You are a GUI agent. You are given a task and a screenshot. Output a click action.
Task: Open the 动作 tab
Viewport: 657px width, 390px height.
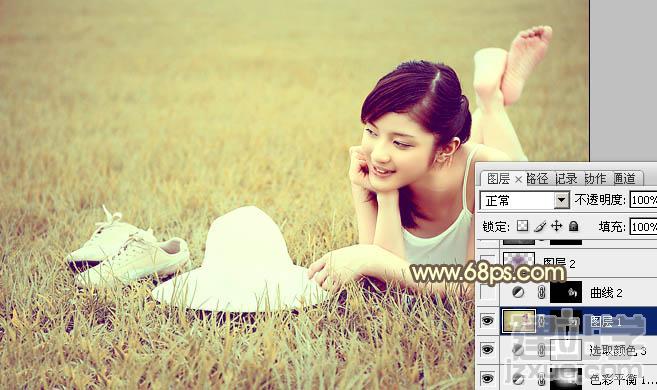click(x=595, y=179)
